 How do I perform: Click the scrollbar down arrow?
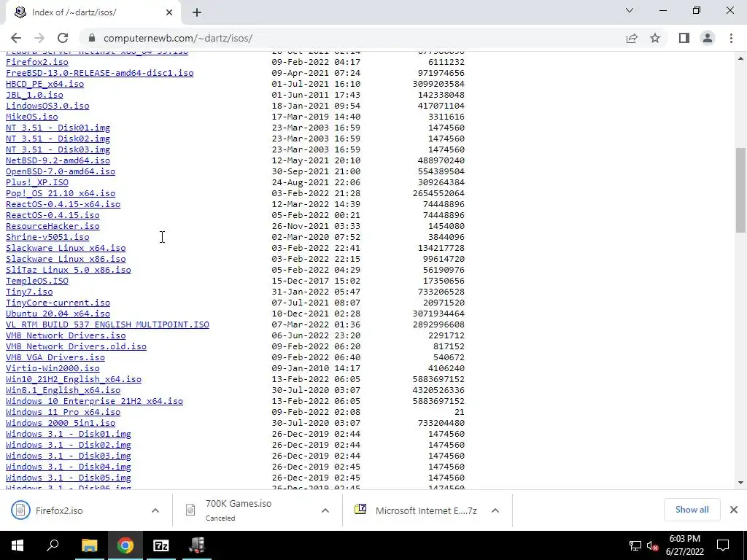[x=740, y=483]
